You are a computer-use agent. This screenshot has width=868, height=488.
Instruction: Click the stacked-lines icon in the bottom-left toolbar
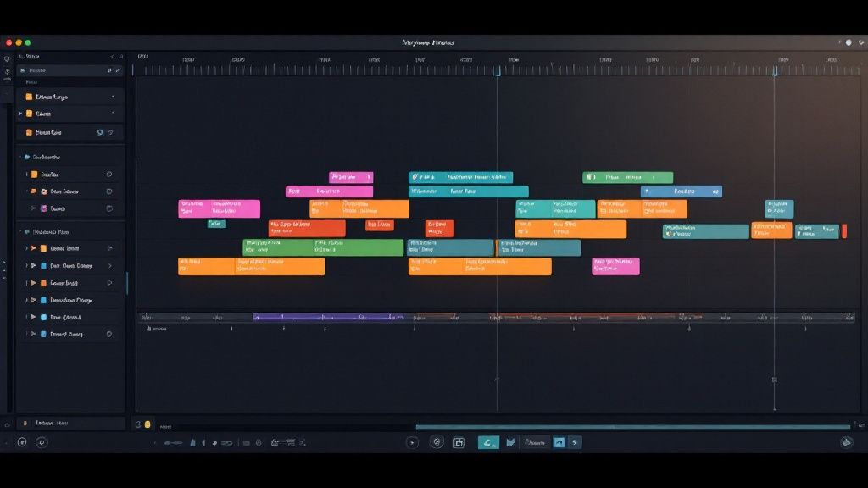tap(290, 442)
